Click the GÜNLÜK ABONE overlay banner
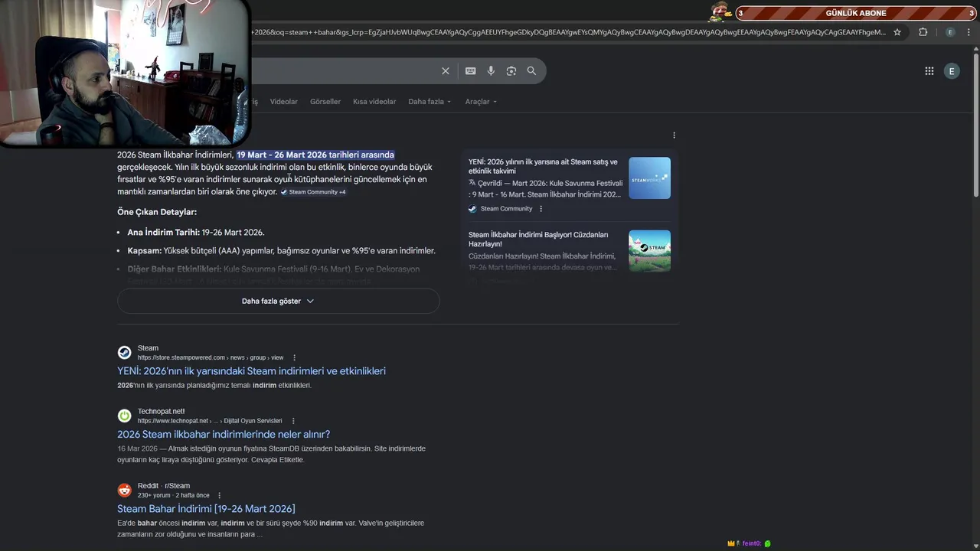Image resolution: width=980 pixels, height=551 pixels. tap(855, 13)
